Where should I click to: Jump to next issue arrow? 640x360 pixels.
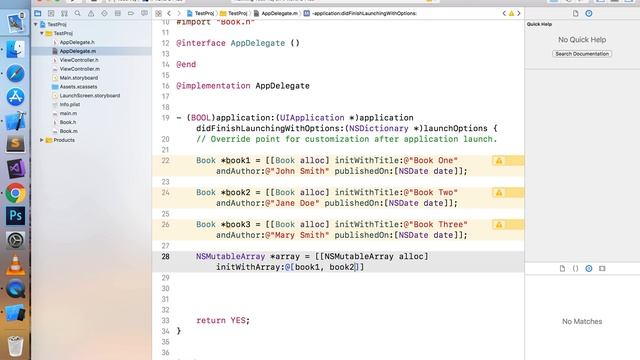coord(519,13)
